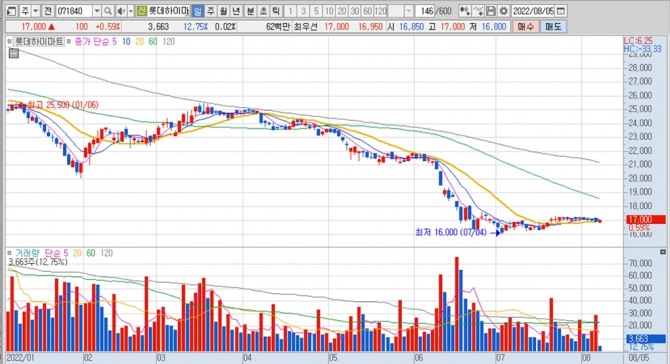Toggle the 일 daily period button
The height and width of the screenshot is (364, 670).
pyautogui.click(x=198, y=11)
